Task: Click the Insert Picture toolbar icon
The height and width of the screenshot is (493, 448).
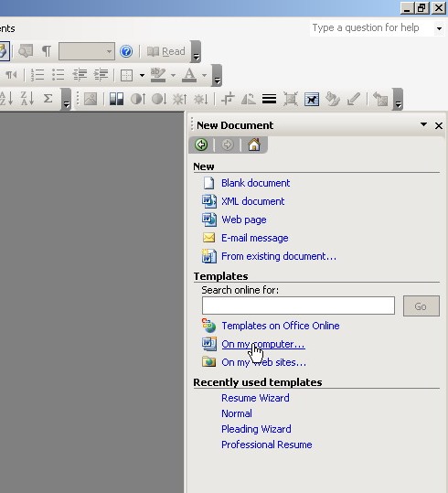Action: (91, 100)
